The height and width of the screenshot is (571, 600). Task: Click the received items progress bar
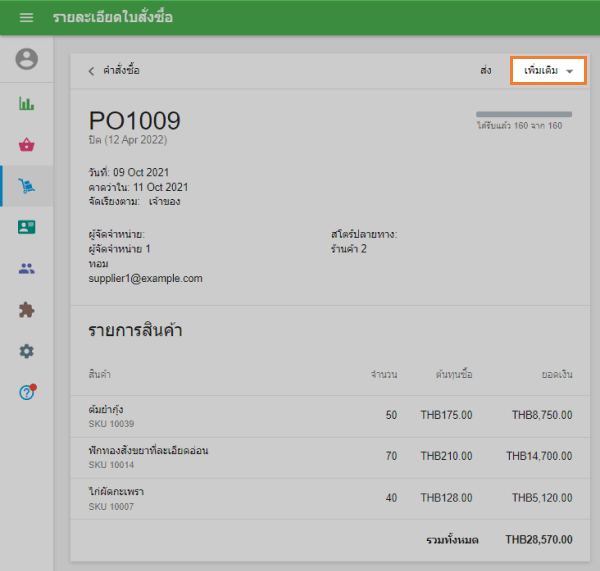click(523, 114)
